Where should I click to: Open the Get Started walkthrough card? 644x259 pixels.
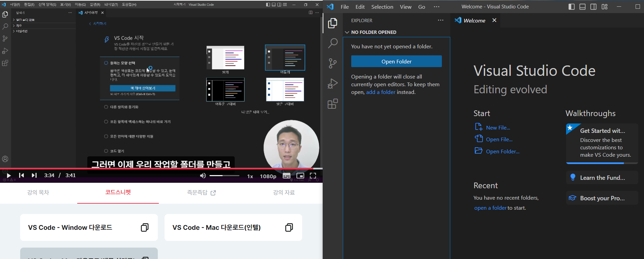click(602, 143)
